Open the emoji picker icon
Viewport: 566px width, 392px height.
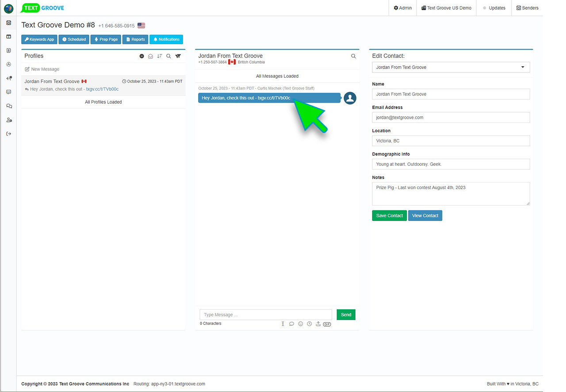tap(301, 324)
